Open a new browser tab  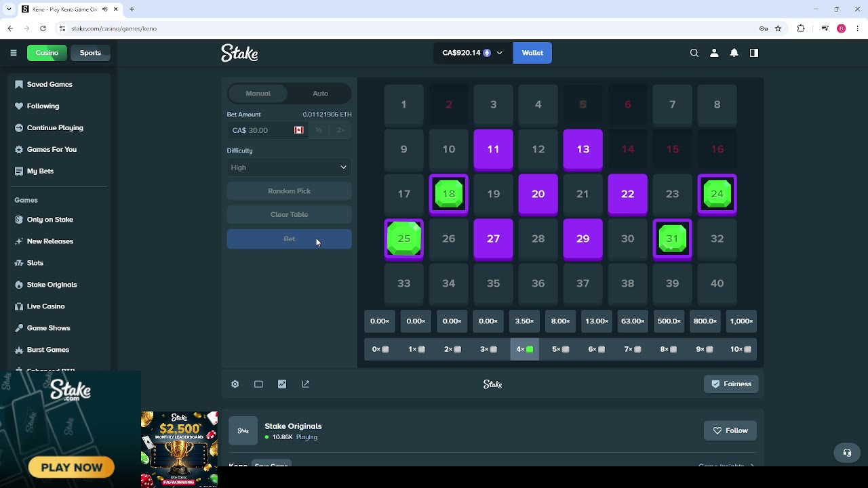(x=132, y=9)
